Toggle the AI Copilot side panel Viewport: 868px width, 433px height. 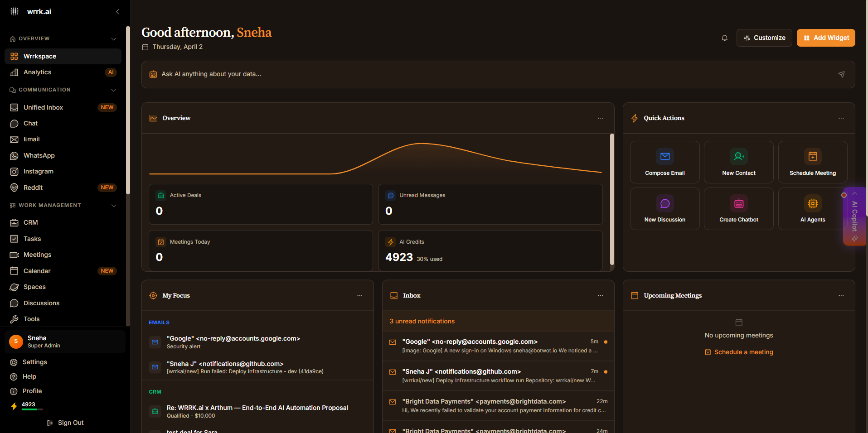[x=854, y=216]
